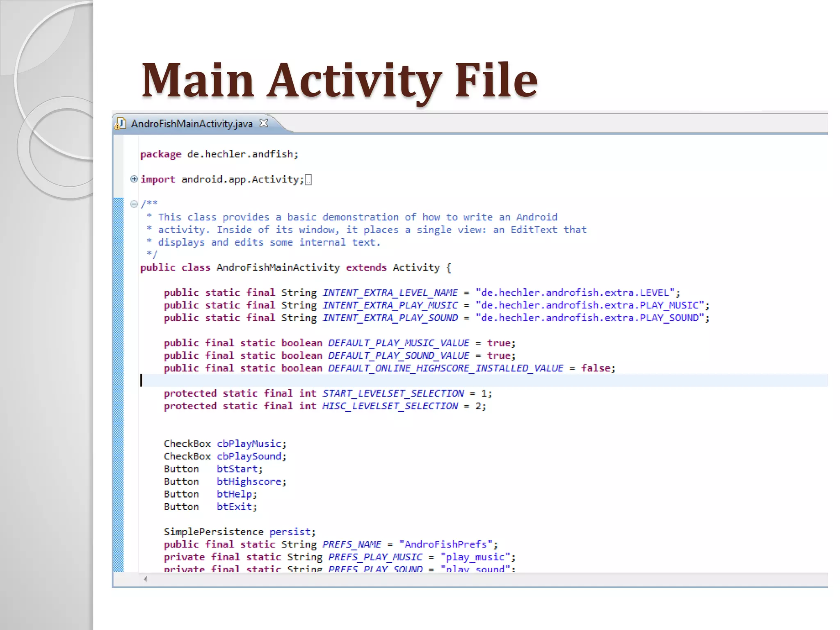Click the class name 'AndroFishMainActivity' in declaration
The image size is (840, 630).
click(x=278, y=267)
